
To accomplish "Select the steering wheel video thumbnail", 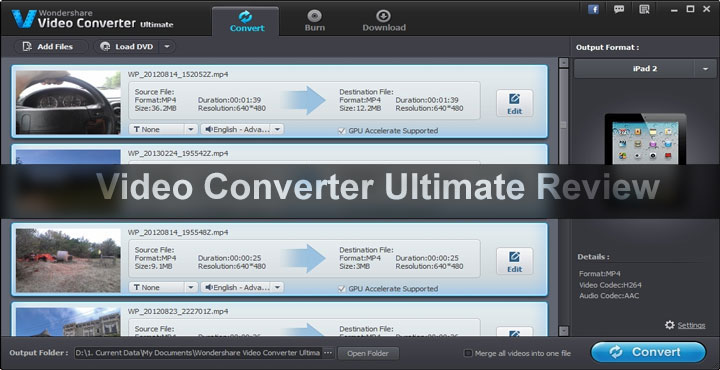I will point(68,102).
